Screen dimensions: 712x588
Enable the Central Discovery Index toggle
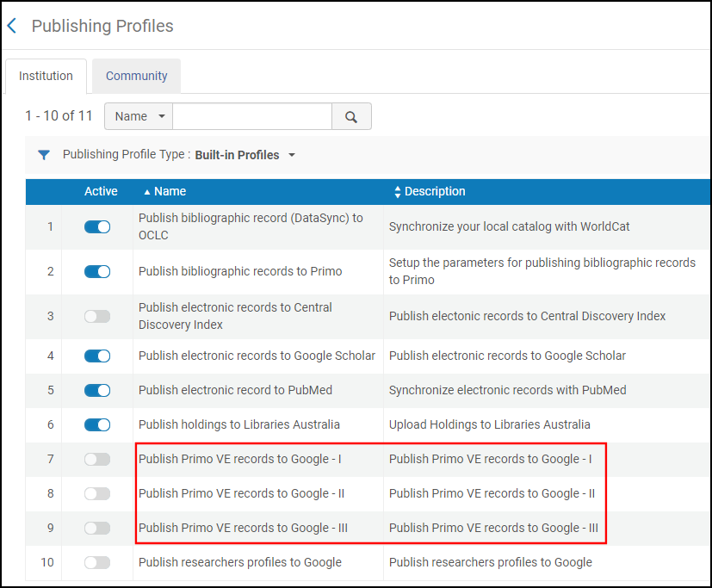click(x=97, y=316)
